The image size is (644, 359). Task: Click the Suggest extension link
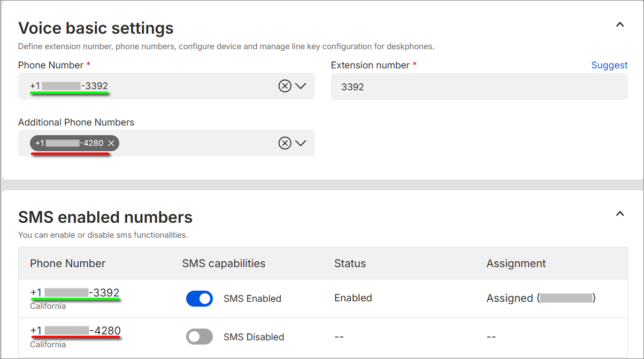(x=609, y=65)
